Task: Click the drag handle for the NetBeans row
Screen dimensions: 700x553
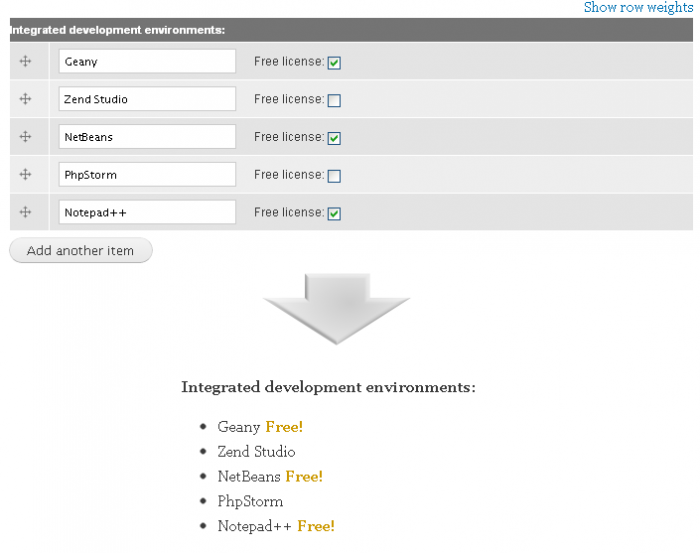Action: 25,137
